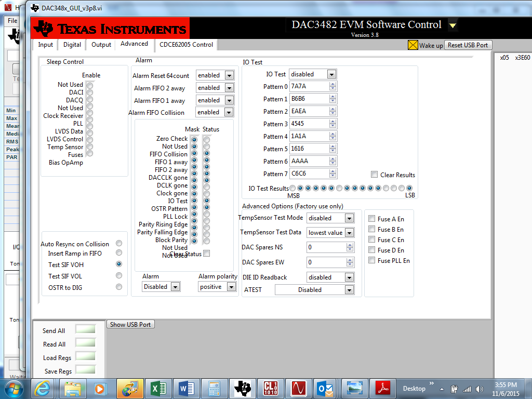Open Adobe Acrobat Reader from taskbar
The image size is (532, 399).
click(383, 389)
